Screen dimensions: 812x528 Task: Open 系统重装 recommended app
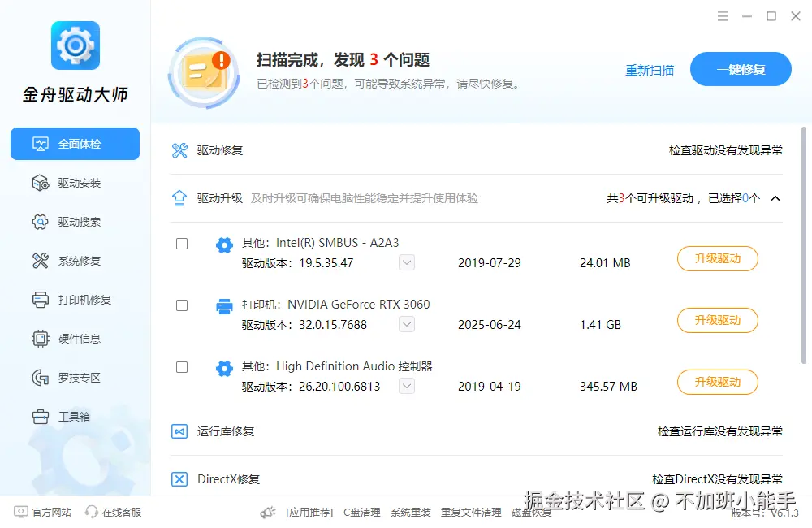(411, 513)
